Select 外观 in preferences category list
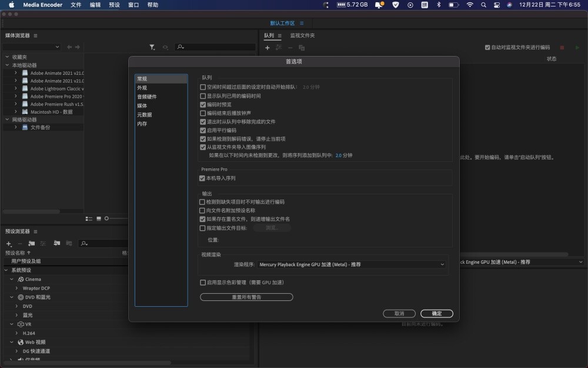The image size is (588, 368). 161,88
